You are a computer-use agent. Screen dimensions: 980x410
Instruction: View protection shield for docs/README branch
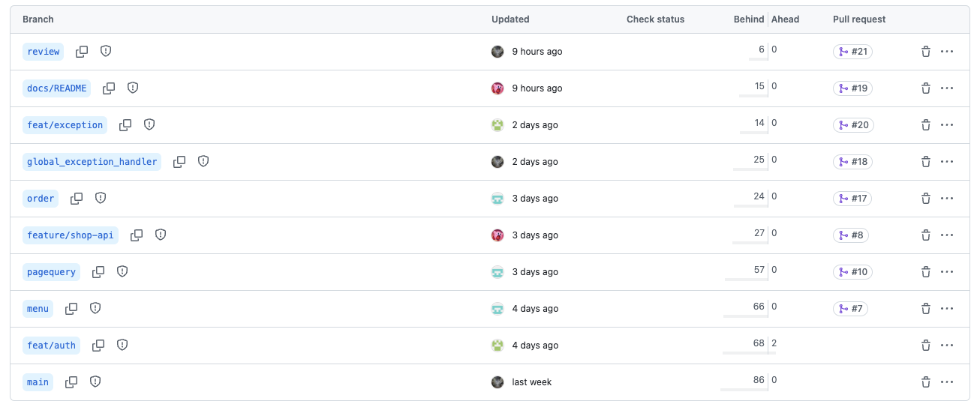133,88
